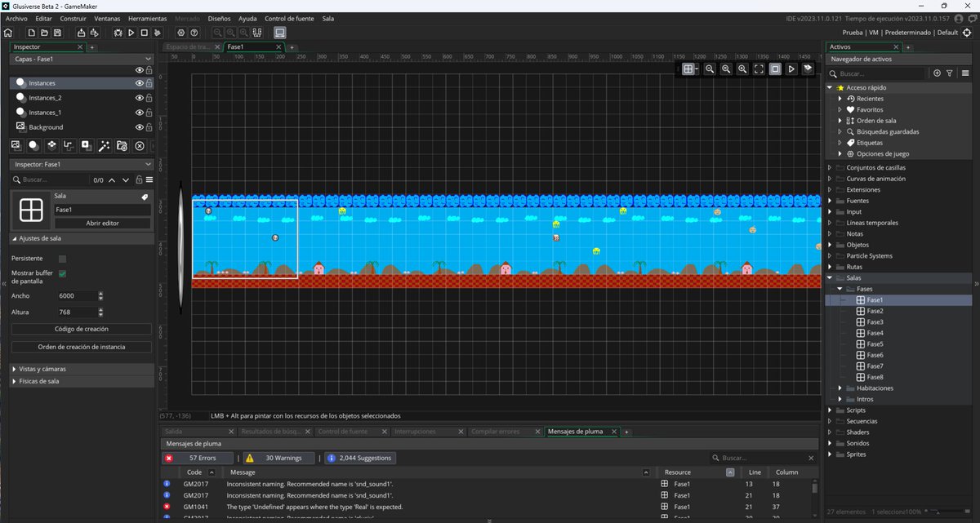
Task: Open the home start page icon
Action: tap(8, 33)
